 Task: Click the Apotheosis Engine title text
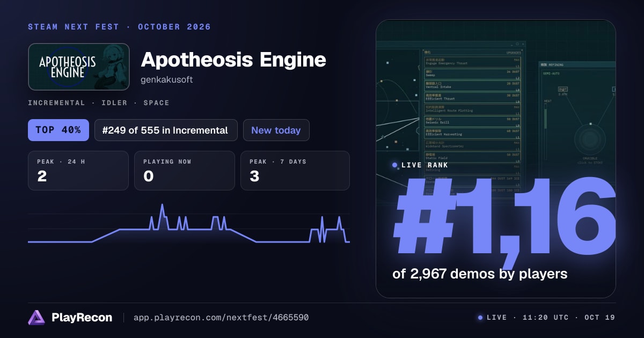coord(233,60)
